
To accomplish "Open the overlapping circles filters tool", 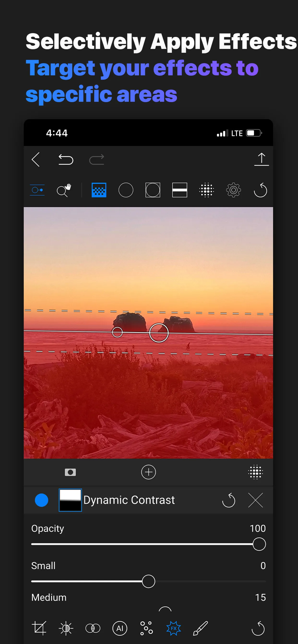I will pos(93,628).
